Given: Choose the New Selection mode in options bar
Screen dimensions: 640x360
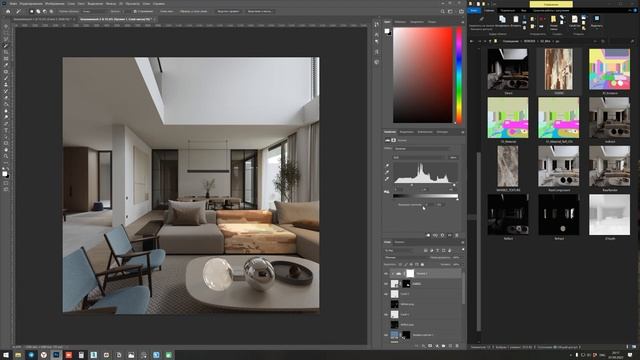Looking at the screenshot, I should point(31,11).
